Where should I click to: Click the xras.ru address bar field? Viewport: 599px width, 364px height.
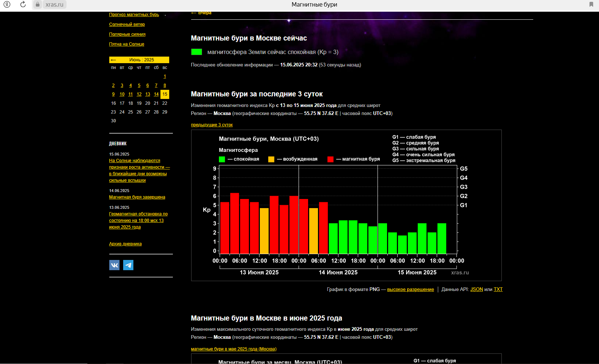point(54,4)
